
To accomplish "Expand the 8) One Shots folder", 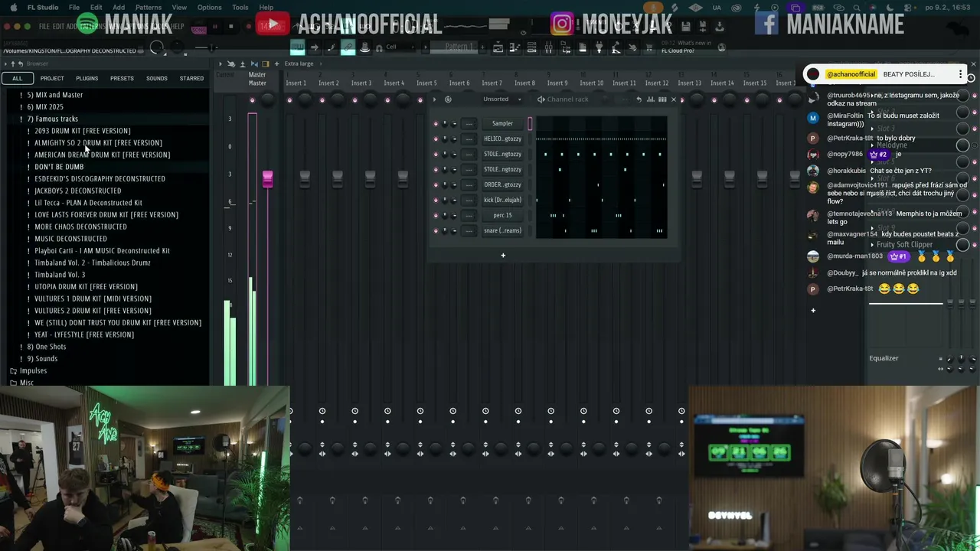I will (46, 347).
